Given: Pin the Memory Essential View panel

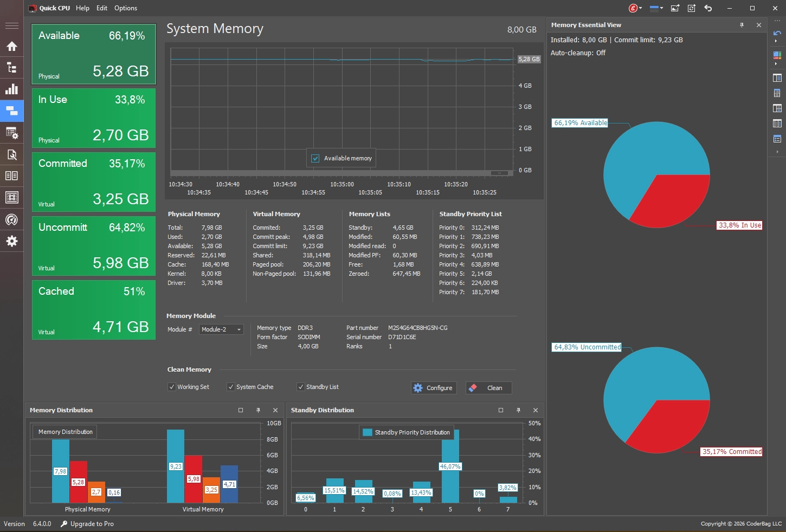Looking at the screenshot, I should coord(742,25).
